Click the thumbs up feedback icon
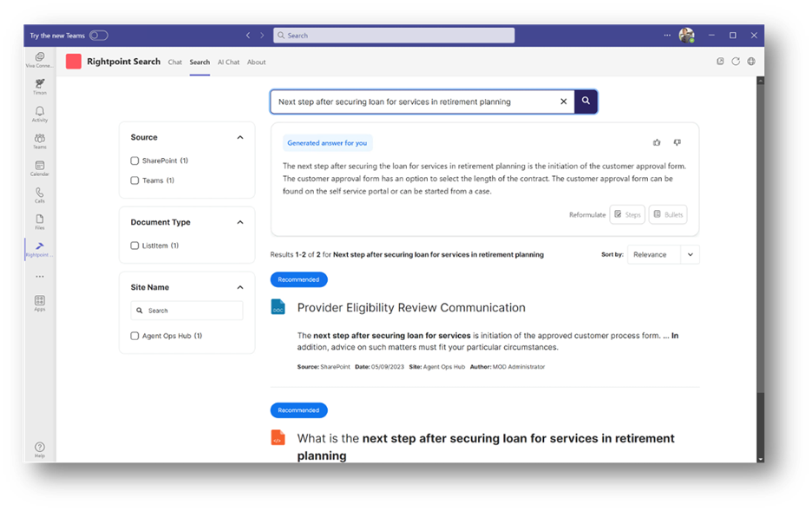Viewport: 812px width, 511px height. tap(657, 142)
